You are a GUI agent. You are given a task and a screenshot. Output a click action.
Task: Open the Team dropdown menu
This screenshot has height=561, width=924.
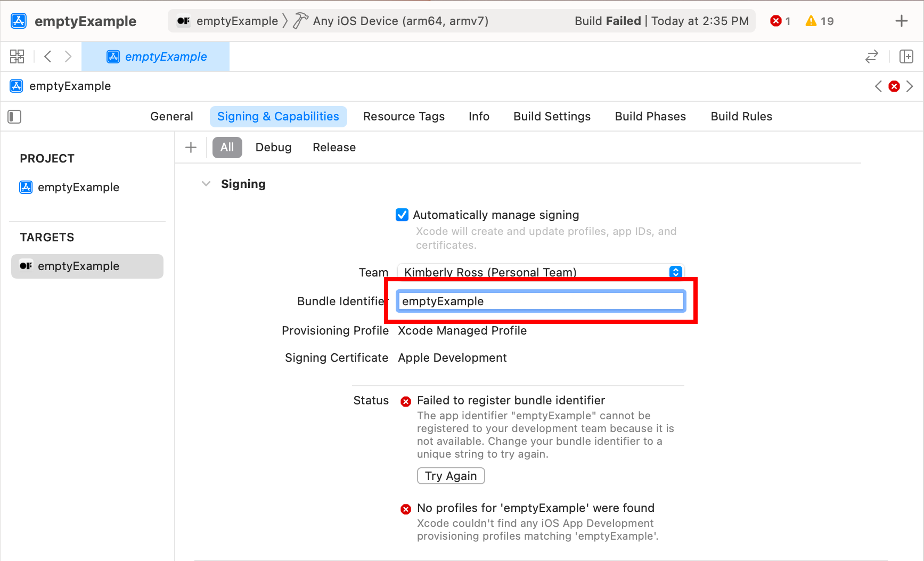point(675,272)
